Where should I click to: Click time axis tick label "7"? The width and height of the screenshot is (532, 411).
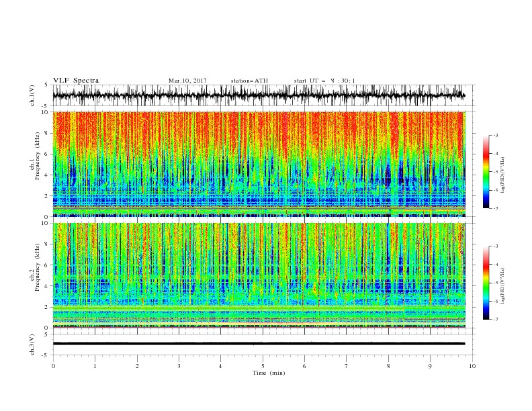(x=347, y=366)
